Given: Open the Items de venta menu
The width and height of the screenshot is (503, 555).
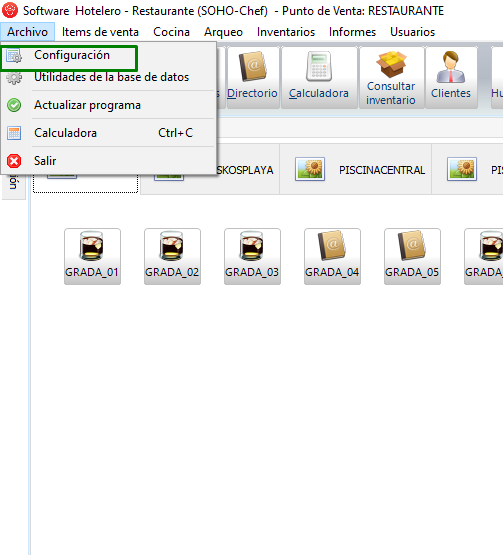Looking at the screenshot, I should 100,32.
